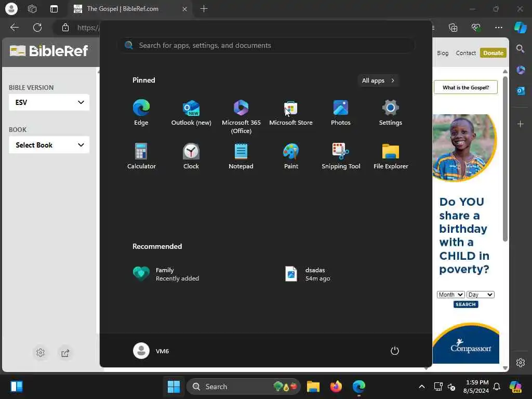Open Browser essentials heart icon

476,28
